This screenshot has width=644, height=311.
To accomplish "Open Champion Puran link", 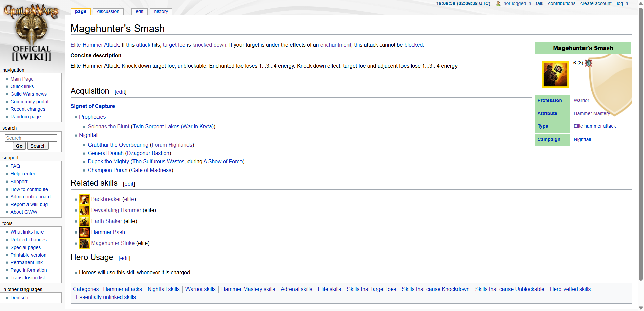I will (x=108, y=170).
